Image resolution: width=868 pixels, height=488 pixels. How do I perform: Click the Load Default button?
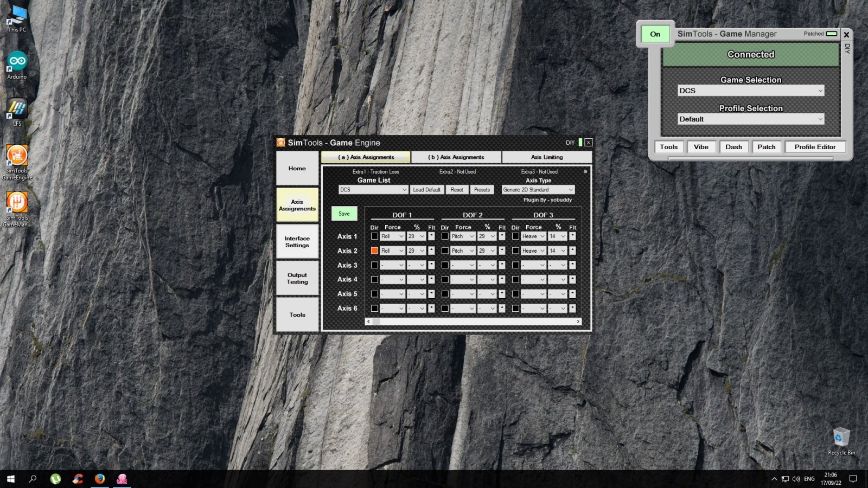[426, 190]
